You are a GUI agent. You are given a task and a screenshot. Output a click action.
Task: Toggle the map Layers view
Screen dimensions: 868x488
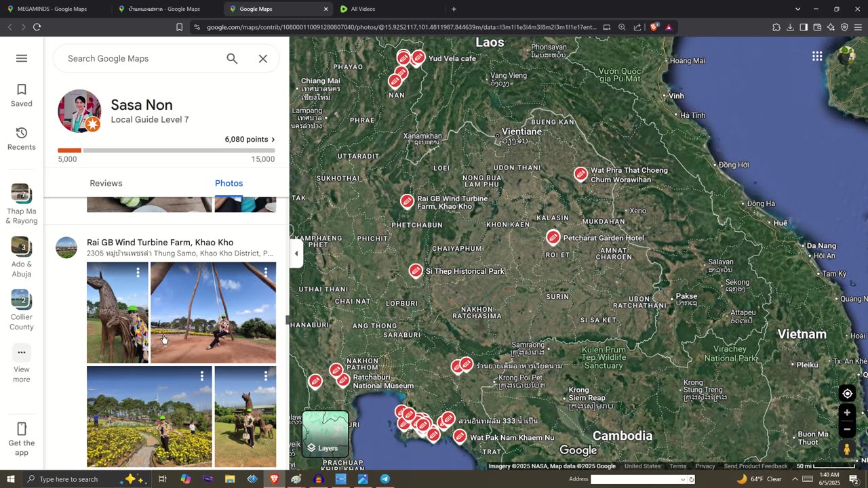tap(325, 434)
